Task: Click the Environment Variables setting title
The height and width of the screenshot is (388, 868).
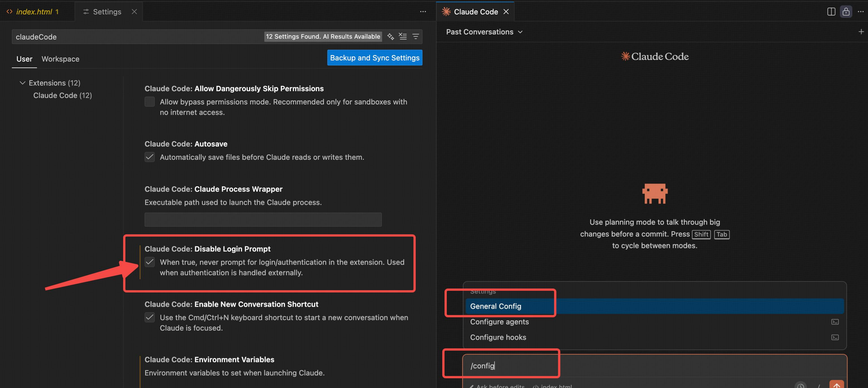Action: point(209,359)
